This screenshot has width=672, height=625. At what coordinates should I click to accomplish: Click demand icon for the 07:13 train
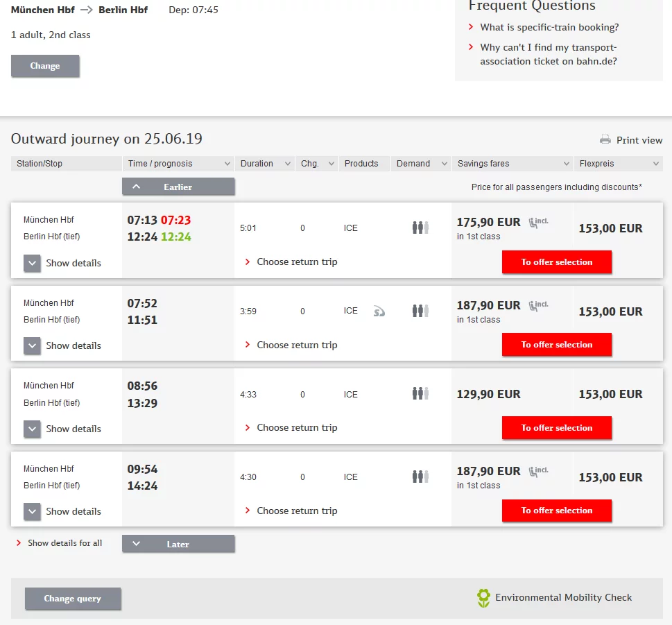[420, 228]
